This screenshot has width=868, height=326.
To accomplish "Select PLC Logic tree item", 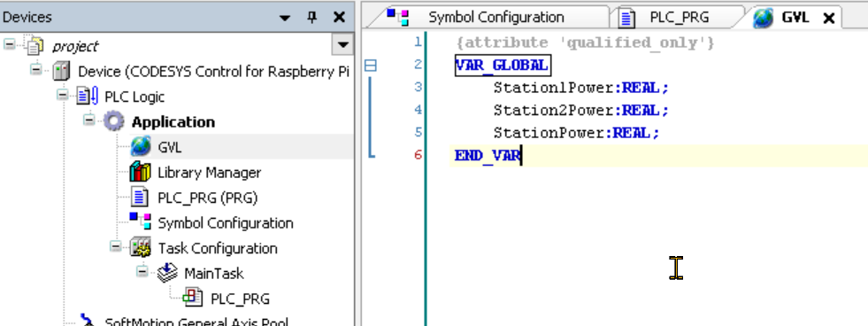I will (x=134, y=97).
